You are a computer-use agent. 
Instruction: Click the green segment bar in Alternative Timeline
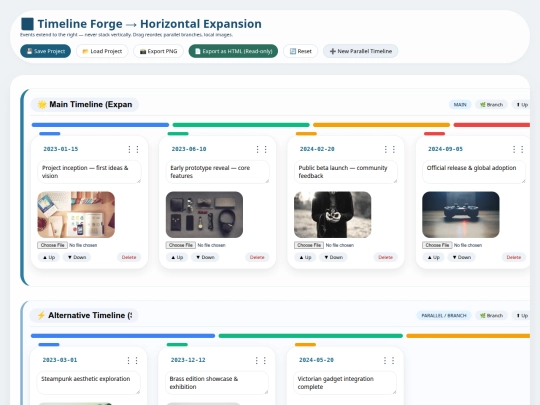(311, 336)
